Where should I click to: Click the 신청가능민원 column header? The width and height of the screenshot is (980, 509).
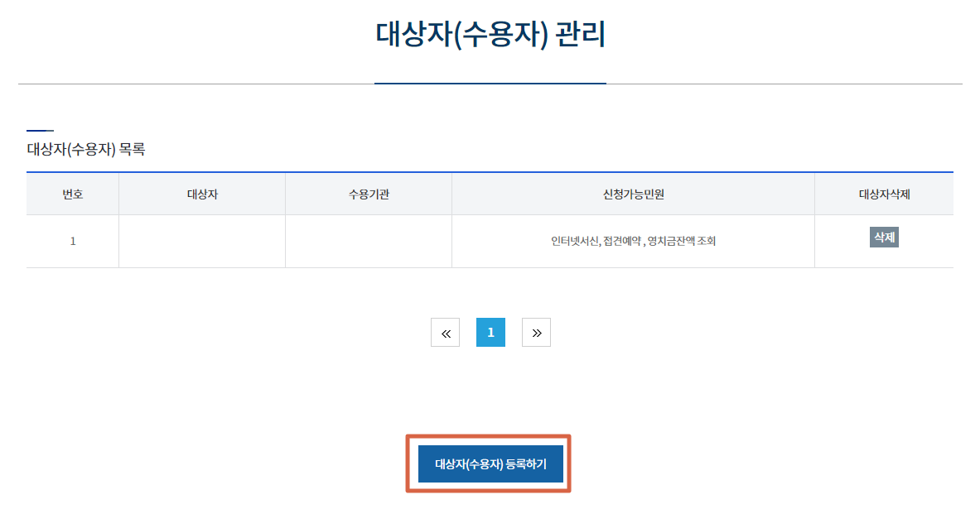[x=633, y=194]
